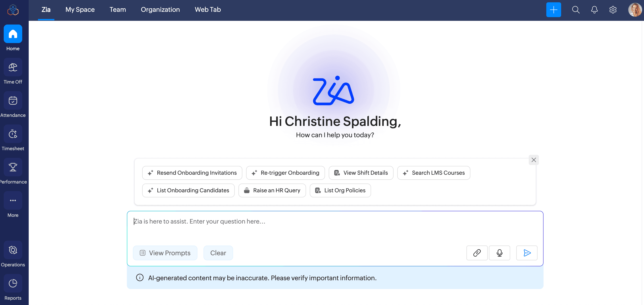Open search with the magnifier icon

pyautogui.click(x=576, y=10)
